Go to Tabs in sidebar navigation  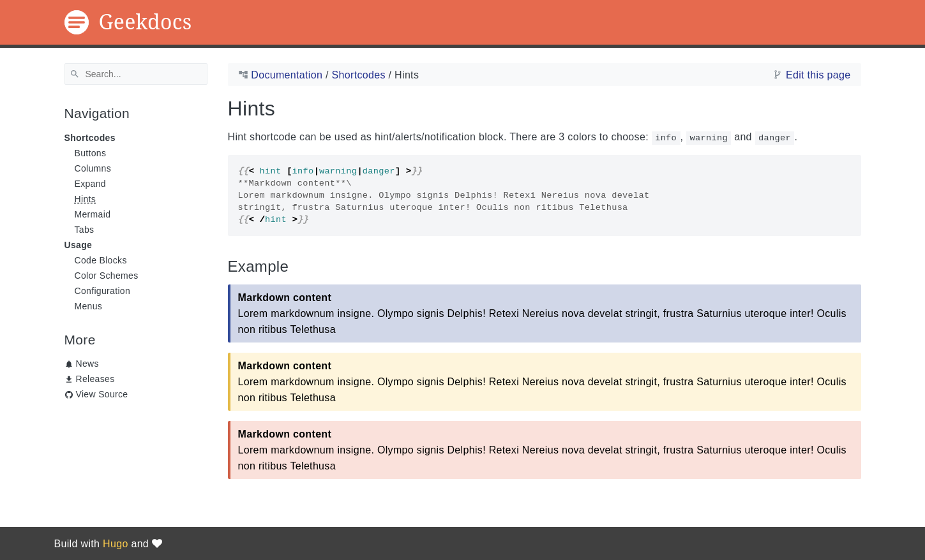(x=84, y=230)
